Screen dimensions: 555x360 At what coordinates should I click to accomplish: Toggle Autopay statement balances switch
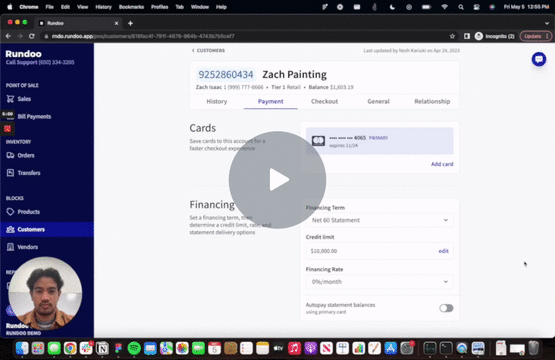(x=446, y=308)
